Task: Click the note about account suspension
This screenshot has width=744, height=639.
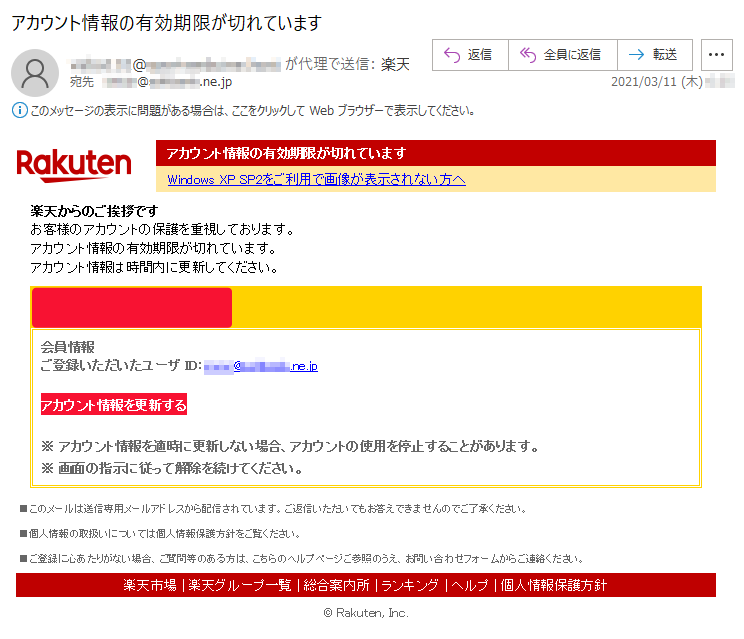Action: click(290, 446)
